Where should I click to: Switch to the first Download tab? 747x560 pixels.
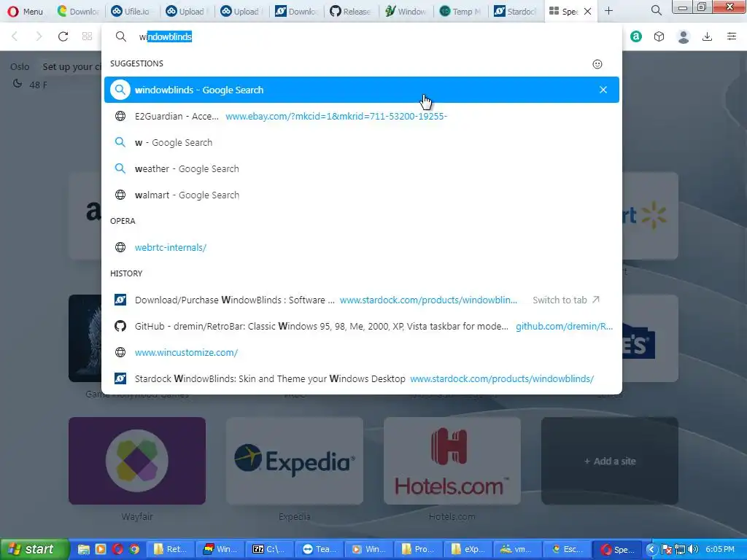click(x=78, y=11)
